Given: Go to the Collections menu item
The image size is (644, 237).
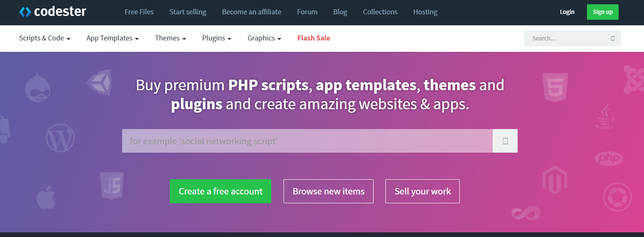Looking at the screenshot, I should 380,12.
